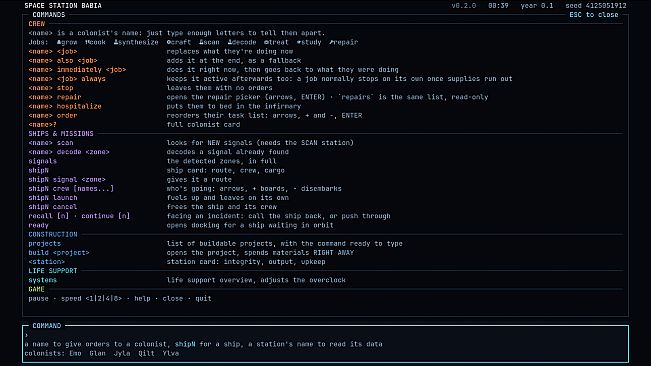Click the '<name> order' command

point(53,115)
